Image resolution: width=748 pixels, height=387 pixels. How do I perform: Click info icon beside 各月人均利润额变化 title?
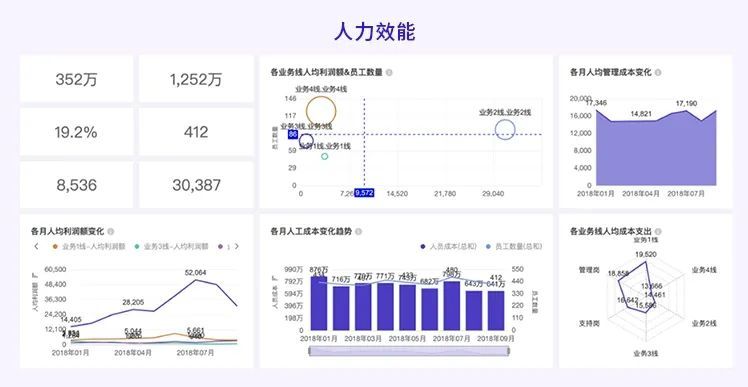111,231
